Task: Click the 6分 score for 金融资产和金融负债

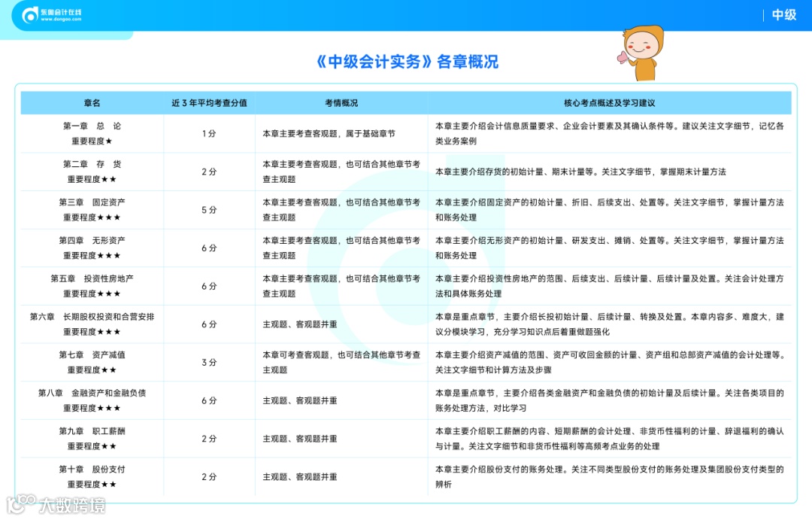Action: click(x=209, y=400)
